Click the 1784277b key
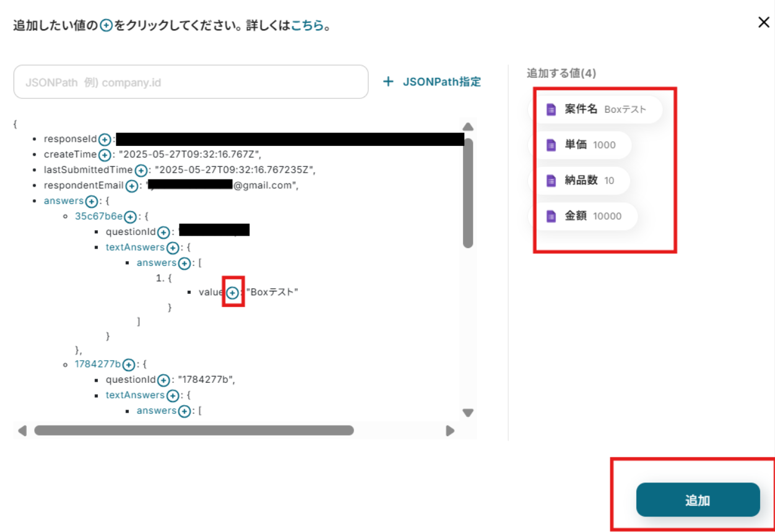This screenshot has width=775, height=532. tap(98, 364)
